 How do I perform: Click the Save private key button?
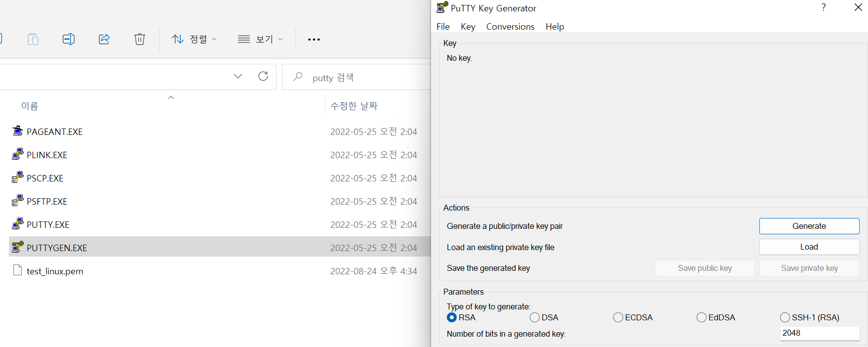pyautogui.click(x=809, y=268)
